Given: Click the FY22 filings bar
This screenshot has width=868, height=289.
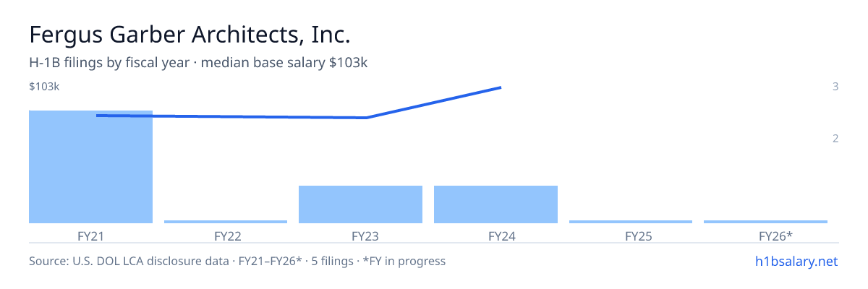Looking at the screenshot, I should click(x=226, y=221).
